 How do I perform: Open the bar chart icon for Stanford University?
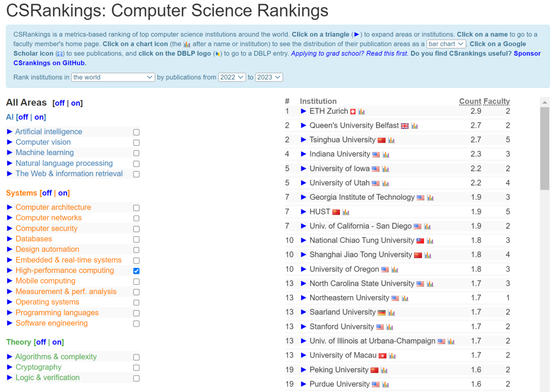tap(389, 327)
